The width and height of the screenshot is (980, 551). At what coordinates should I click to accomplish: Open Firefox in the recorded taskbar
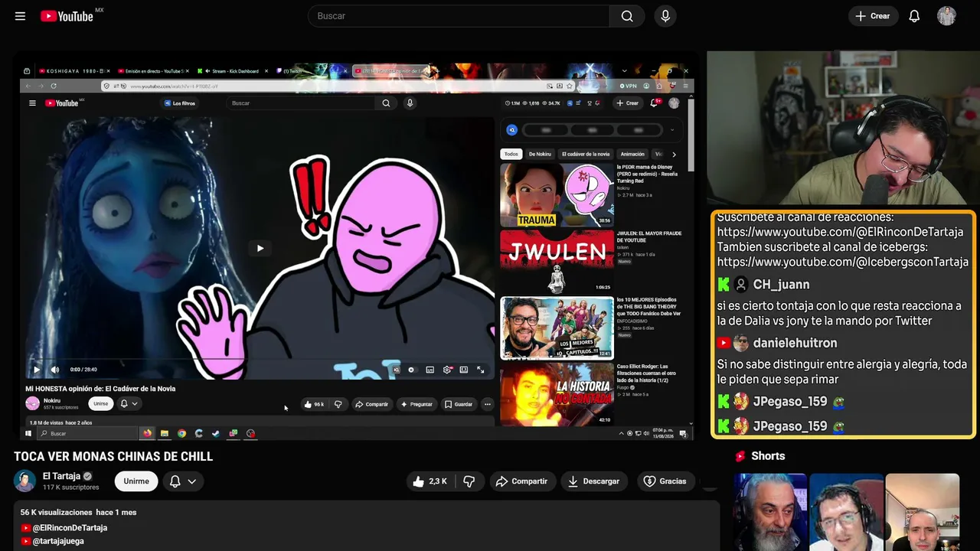click(x=147, y=434)
